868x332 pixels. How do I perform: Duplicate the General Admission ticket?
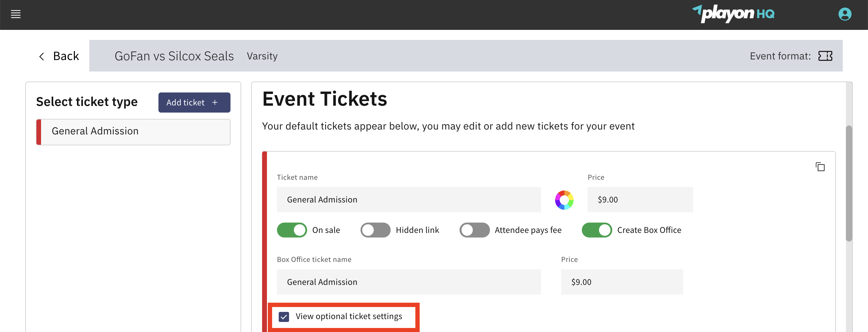point(820,167)
